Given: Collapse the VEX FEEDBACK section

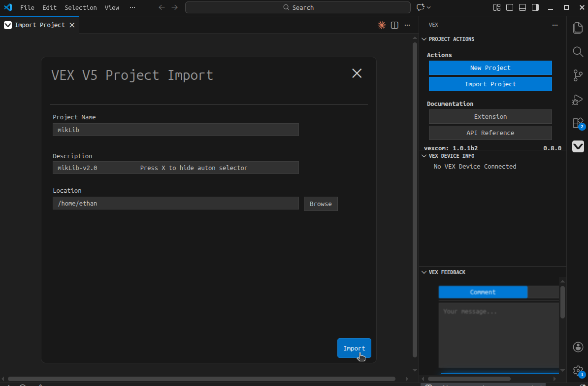Looking at the screenshot, I should tap(424, 272).
